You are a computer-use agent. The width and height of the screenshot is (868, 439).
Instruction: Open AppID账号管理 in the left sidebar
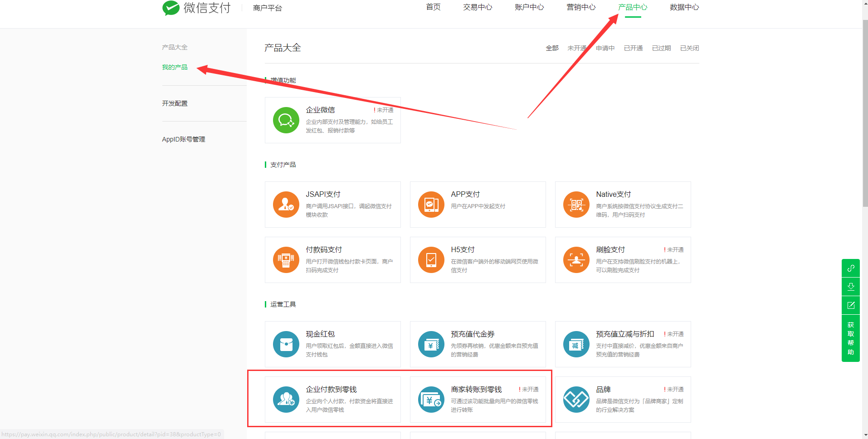tap(184, 139)
